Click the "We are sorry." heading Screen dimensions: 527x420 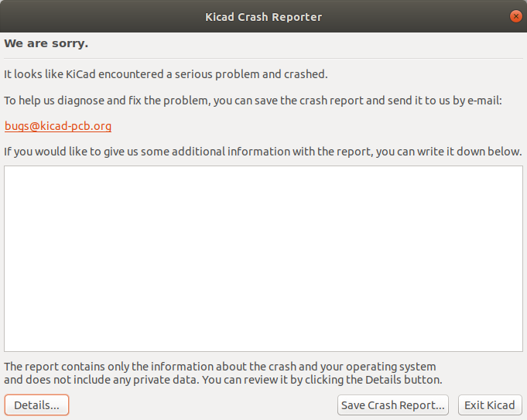[x=46, y=43]
